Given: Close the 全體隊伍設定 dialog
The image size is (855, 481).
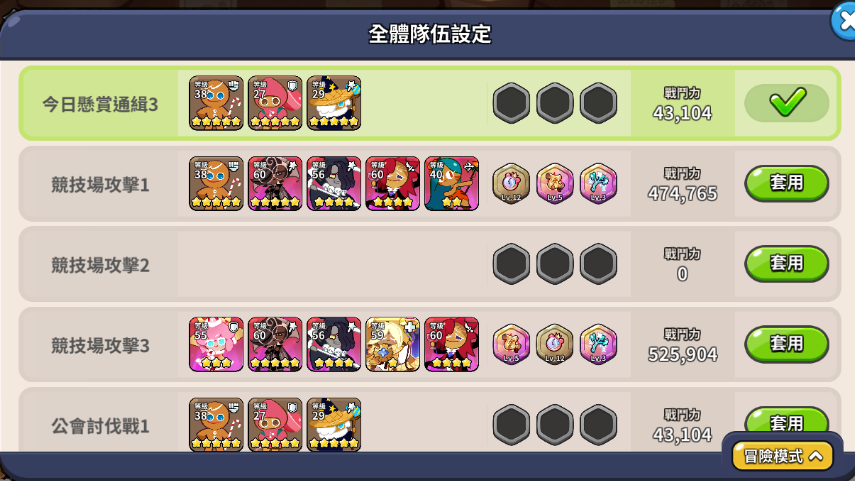Looking at the screenshot, I should pos(845,22).
